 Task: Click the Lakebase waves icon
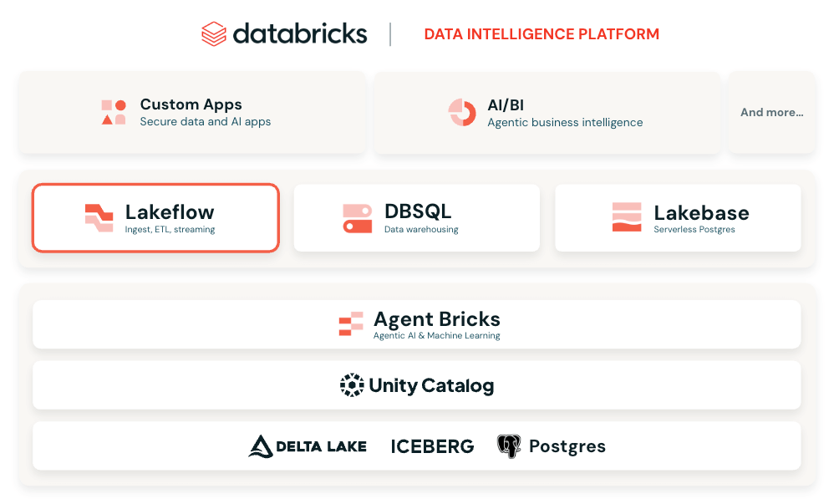pyautogui.click(x=627, y=217)
